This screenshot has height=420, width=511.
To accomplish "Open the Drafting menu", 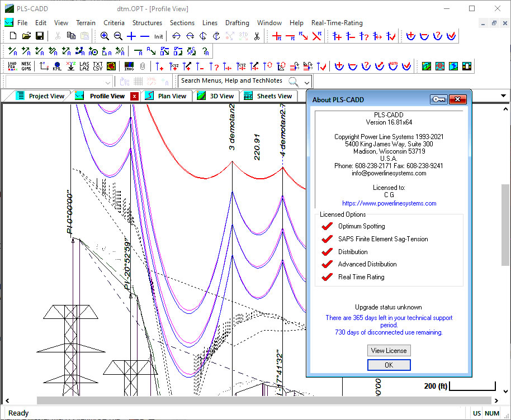I will 237,23.
